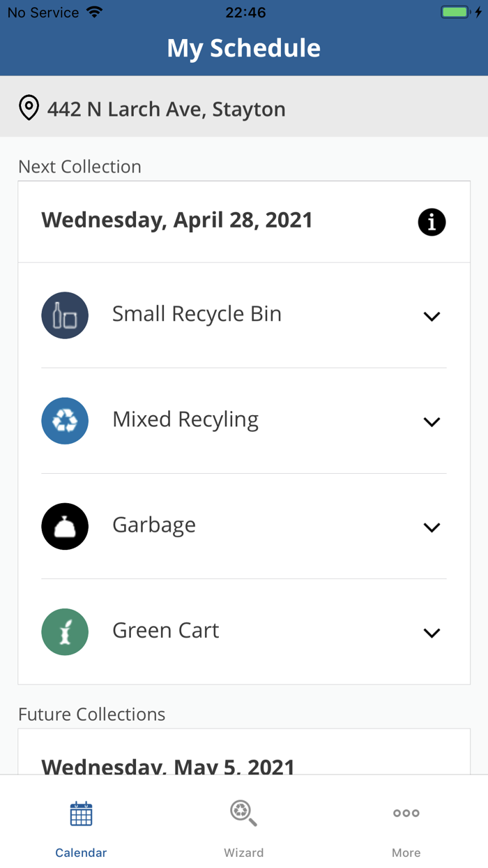Screen dimensions: 488x868
Task: Expand the Garbage collection details
Action: tap(432, 527)
